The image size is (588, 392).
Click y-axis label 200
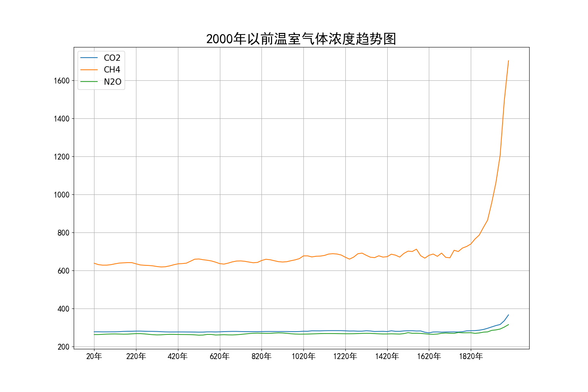(64, 347)
